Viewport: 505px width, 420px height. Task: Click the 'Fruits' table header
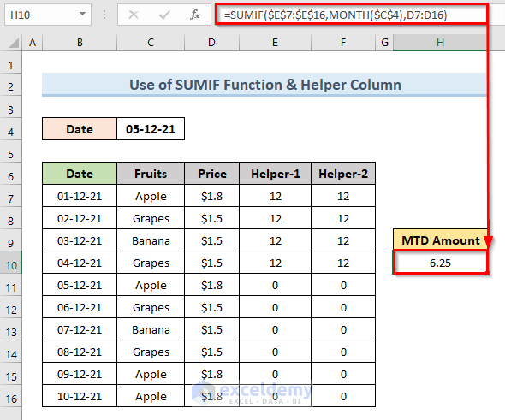pos(151,174)
